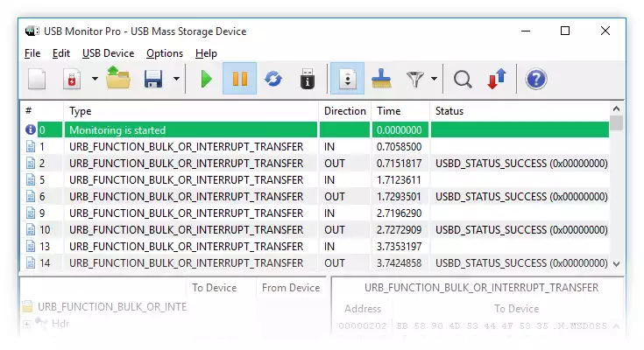Open the magnifier search tool
644x350 pixels.
463,80
